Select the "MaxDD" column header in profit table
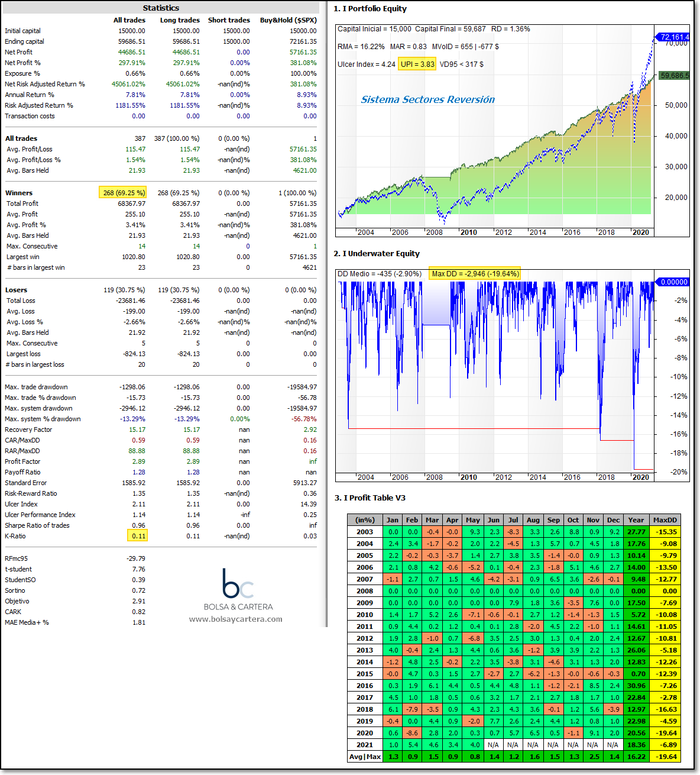The height and width of the screenshot is (775, 700). [x=665, y=520]
